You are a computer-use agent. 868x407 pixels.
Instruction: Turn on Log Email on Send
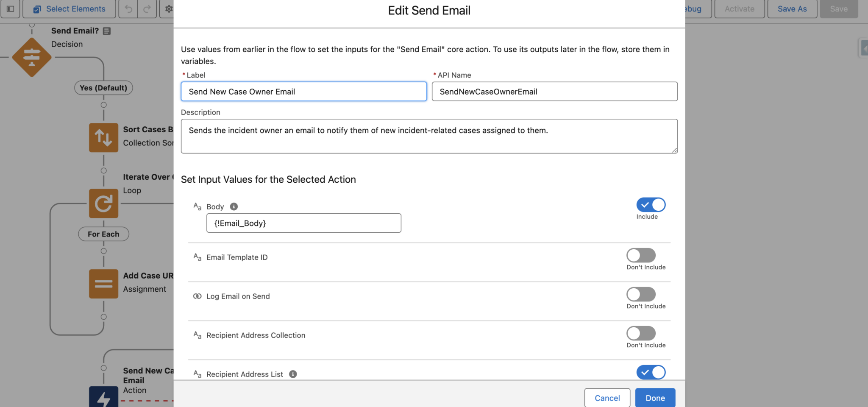point(641,294)
